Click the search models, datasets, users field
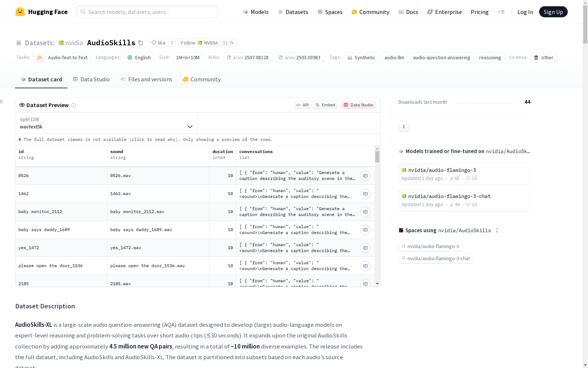Viewport: 588px width, 368px height. point(147,12)
